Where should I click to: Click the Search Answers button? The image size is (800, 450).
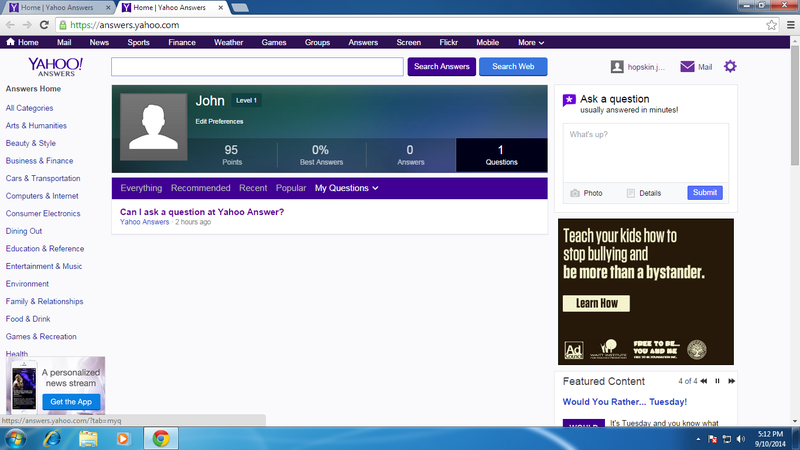pyautogui.click(x=441, y=67)
